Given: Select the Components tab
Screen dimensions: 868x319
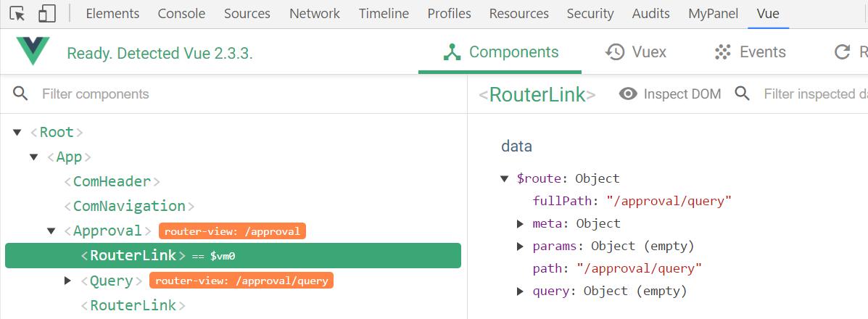Looking at the screenshot, I should [x=500, y=52].
